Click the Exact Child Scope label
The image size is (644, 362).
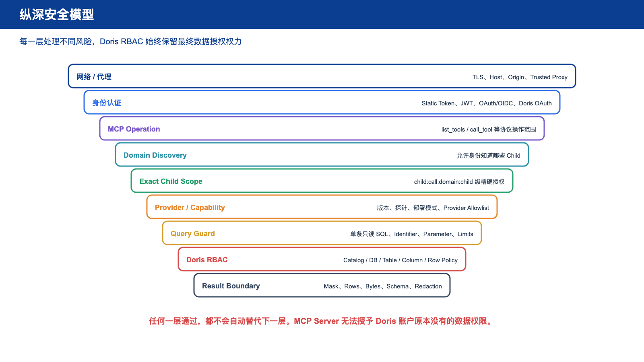171,181
